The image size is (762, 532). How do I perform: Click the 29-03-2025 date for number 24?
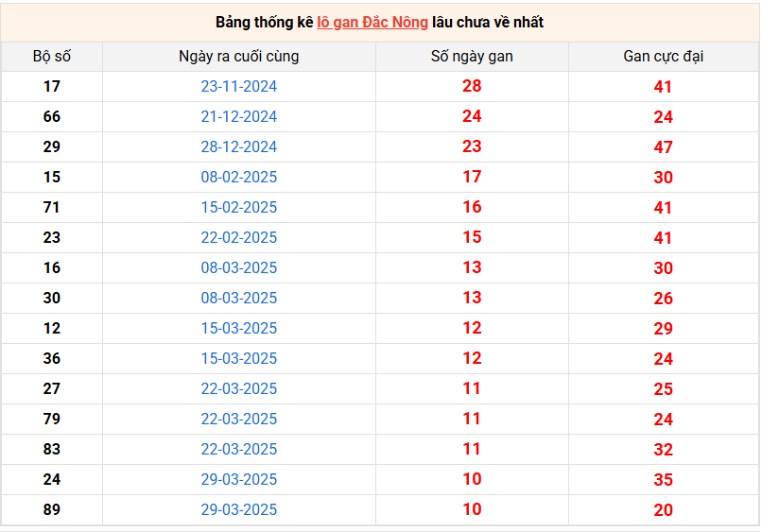click(x=238, y=479)
